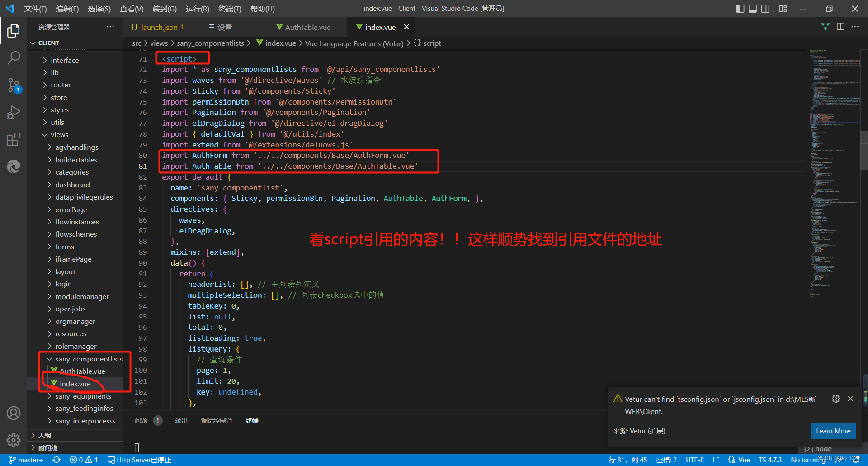Toggle the sidebar visibility icon in title bar
Image resolution: width=868 pixels, height=466 pixels.
(740, 9)
